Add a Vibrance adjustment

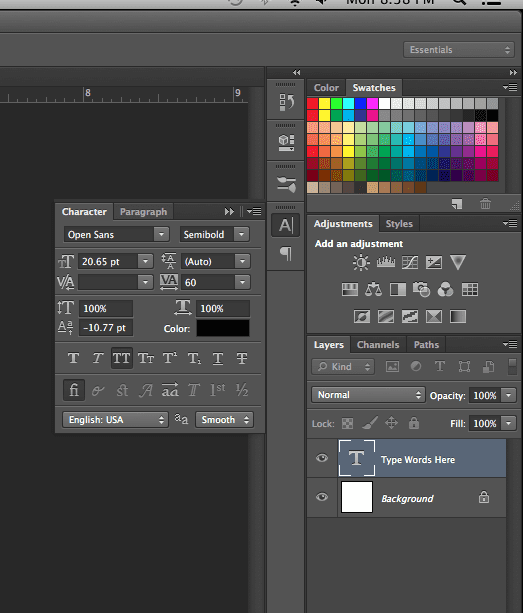[458, 262]
